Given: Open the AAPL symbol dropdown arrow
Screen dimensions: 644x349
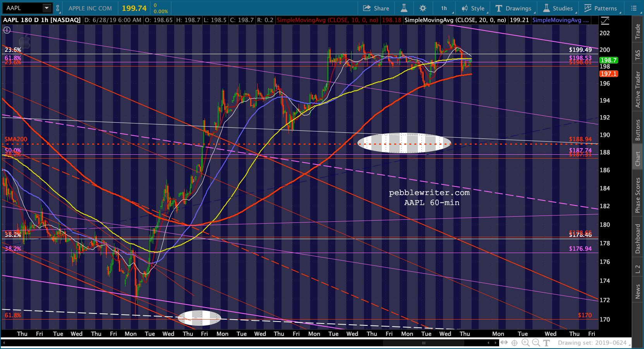Looking at the screenshot, I should point(46,8).
